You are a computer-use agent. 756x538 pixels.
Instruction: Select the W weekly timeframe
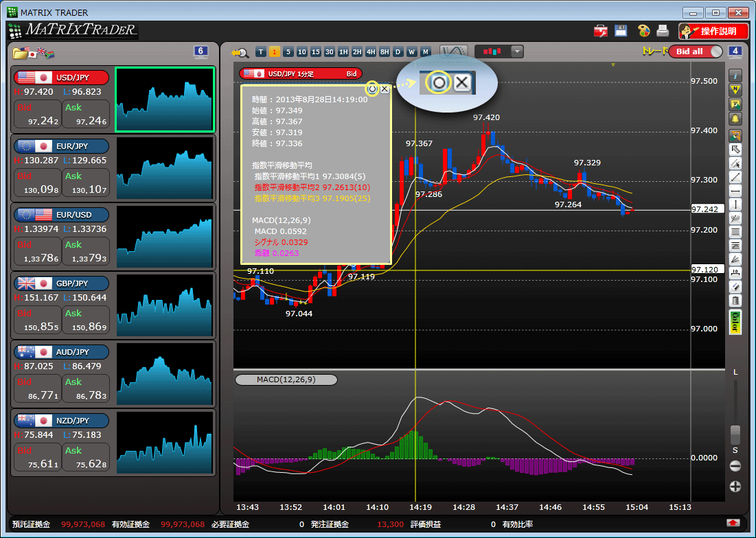pos(412,52)
